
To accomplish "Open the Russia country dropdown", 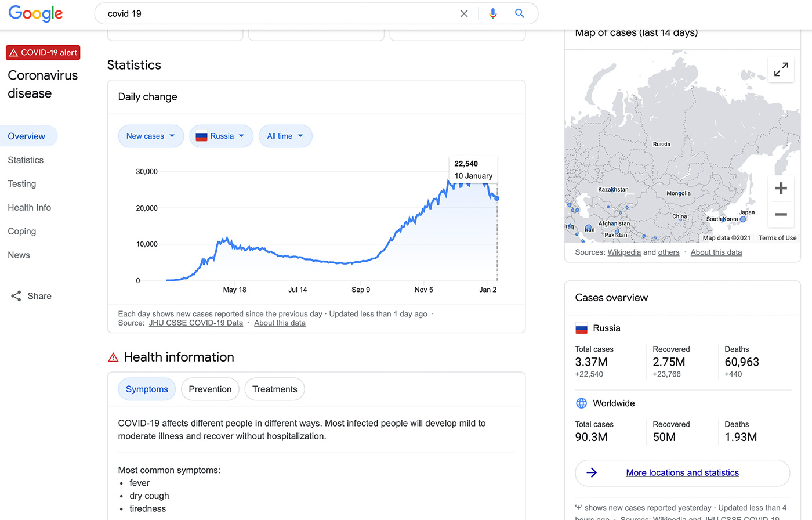I will click(x=221, y=136).
